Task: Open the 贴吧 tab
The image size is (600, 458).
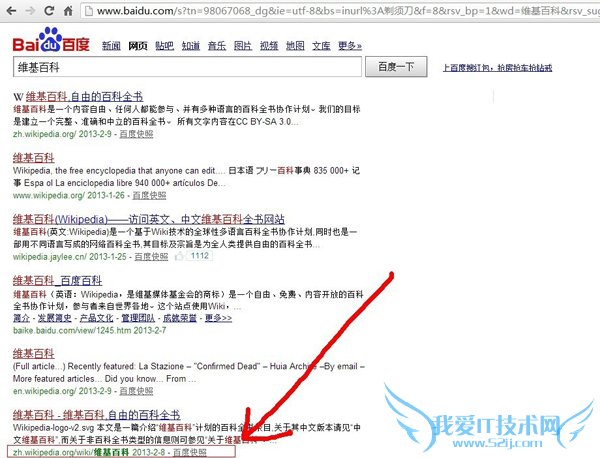Action: tap(164, 46)
